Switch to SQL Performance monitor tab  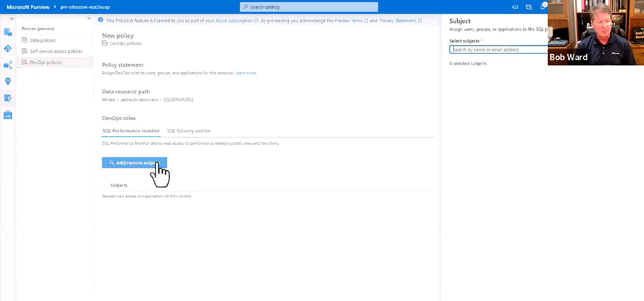(x=131, y=131)
